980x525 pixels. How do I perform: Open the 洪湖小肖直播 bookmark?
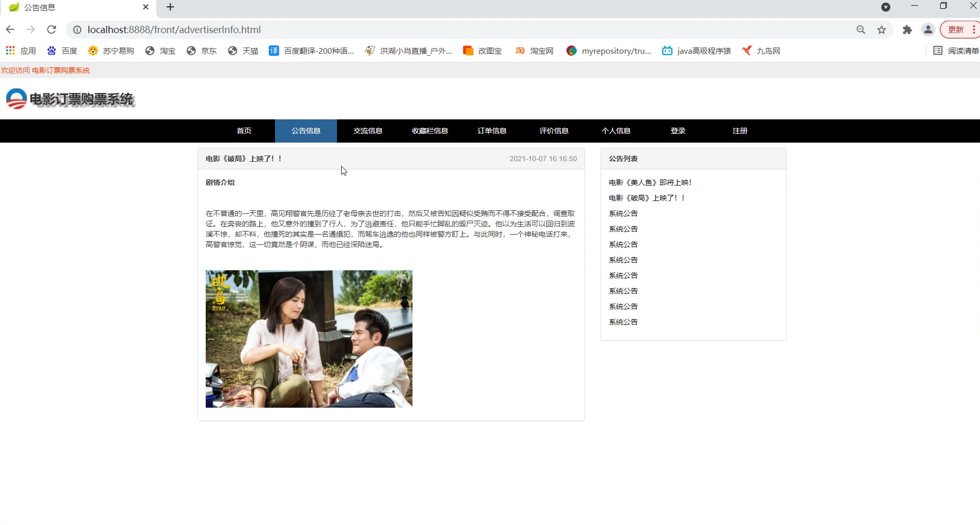point(408,51)
